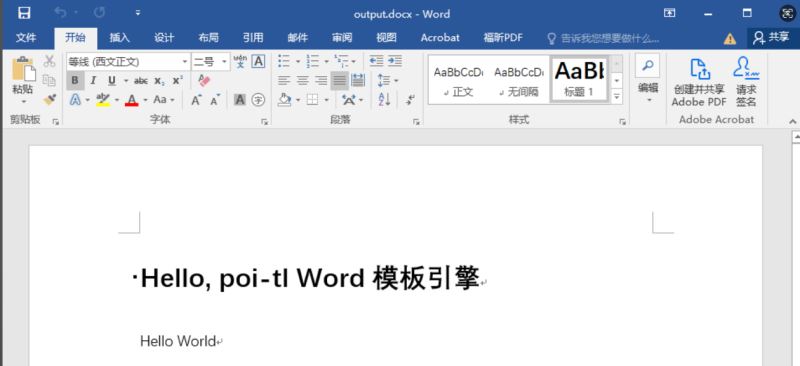Viewport: 800px width, 366px height.
Task: Toggle Underline formatting
Action: [112, 81]
